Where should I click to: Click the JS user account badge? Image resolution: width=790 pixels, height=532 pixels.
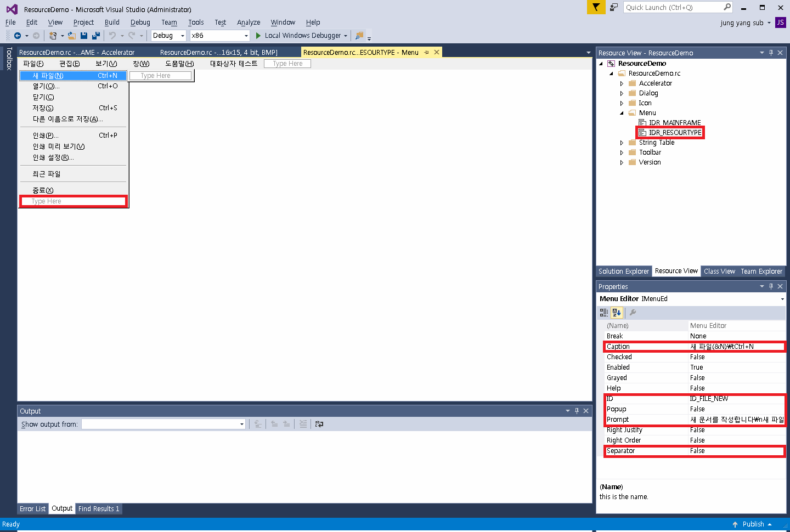[780, 22]
